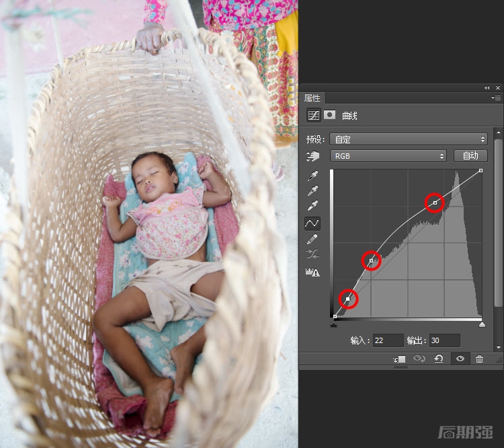Click the 曲线 panel title text
The height and width of the screenshot is (448, 504).
point(349,116)
